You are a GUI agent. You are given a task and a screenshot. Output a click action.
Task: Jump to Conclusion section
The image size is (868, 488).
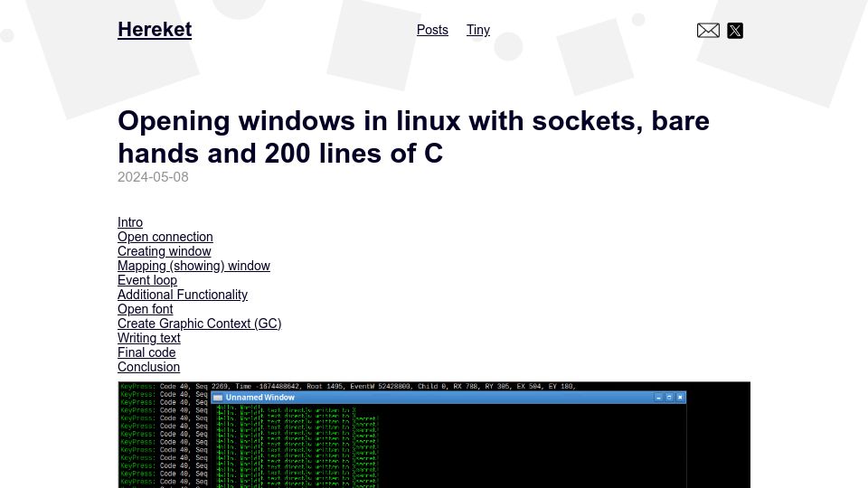click(148, 367)
